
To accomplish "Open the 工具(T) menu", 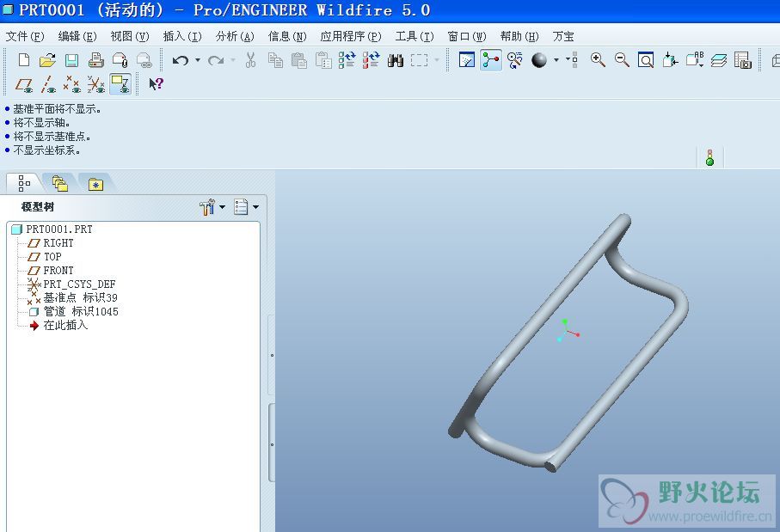I will (415, 36).
